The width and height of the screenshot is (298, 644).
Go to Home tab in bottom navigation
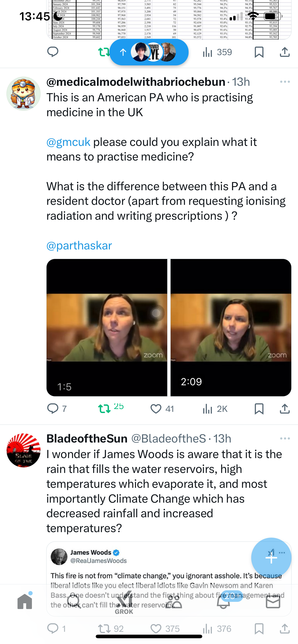coord(25,601)
